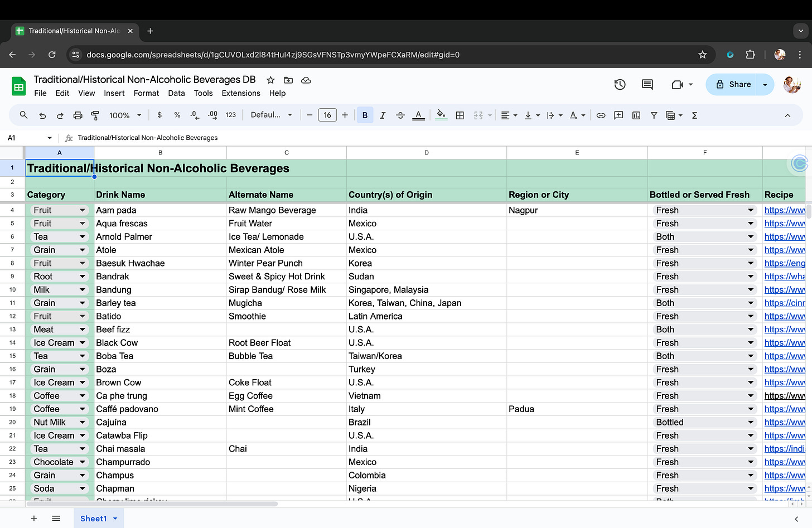
Task: Click the Name box showing A1
Action: (x=30, y=138)
